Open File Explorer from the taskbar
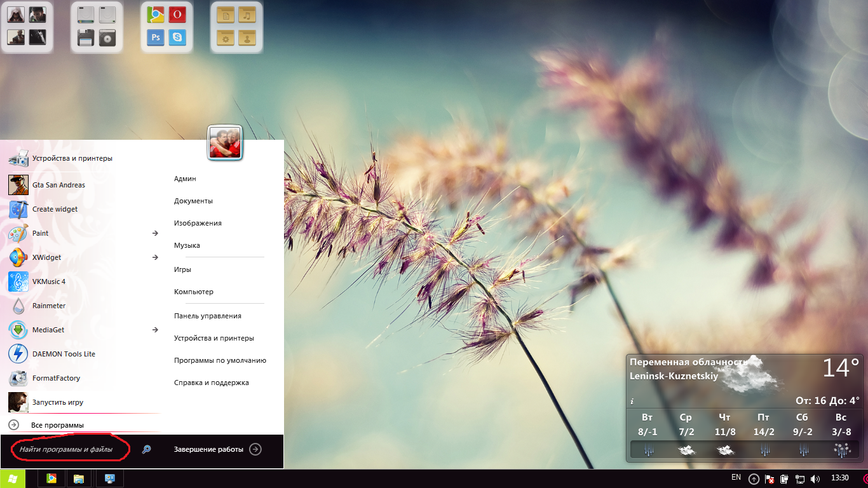This screenshot has height=488, width=868. 79,478
